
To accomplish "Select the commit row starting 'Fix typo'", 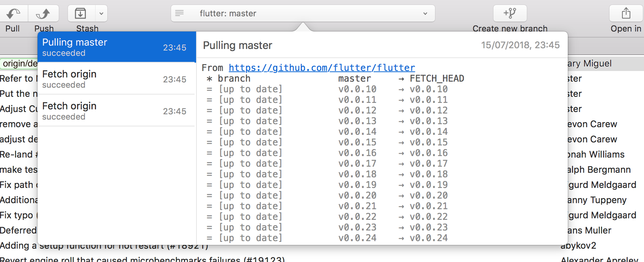I will click(19, 215).
